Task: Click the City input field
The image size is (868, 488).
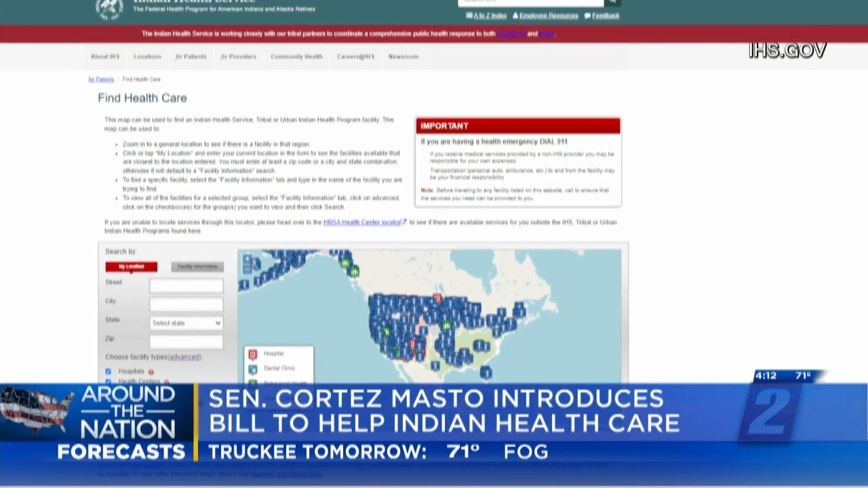Action: pos(186,304)
